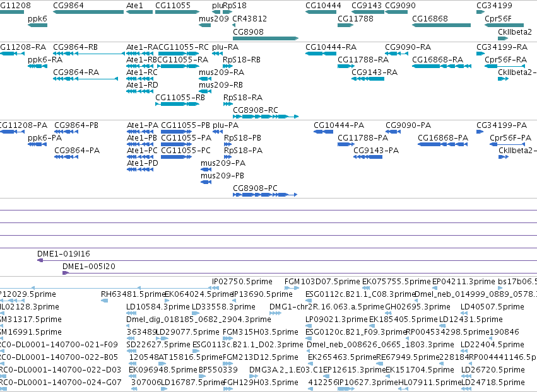The height and width of the screenshot is (392, 537).
Task: Select the mus209-PB protein feature
Action: point(206,182)
